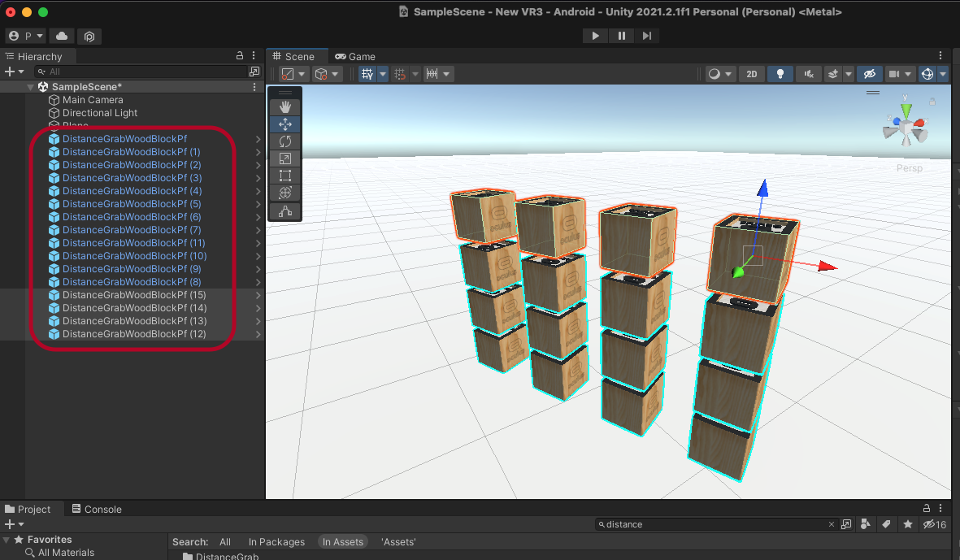Select the Scale tool

point(285,158)
